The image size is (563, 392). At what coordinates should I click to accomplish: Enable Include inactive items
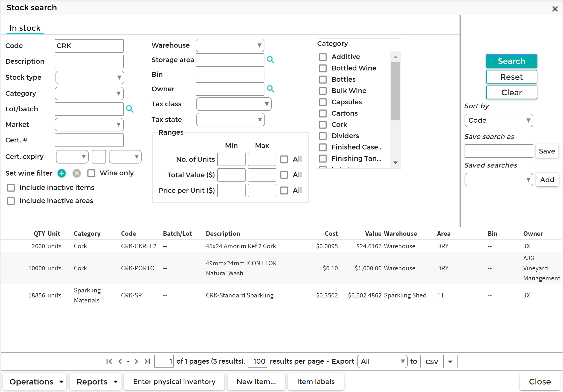11,188
